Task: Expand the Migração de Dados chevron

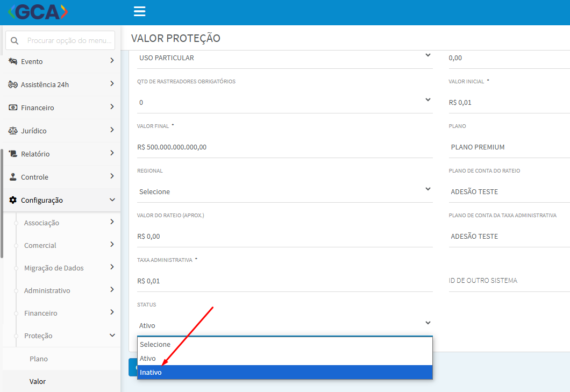Action: click(112, 267)
